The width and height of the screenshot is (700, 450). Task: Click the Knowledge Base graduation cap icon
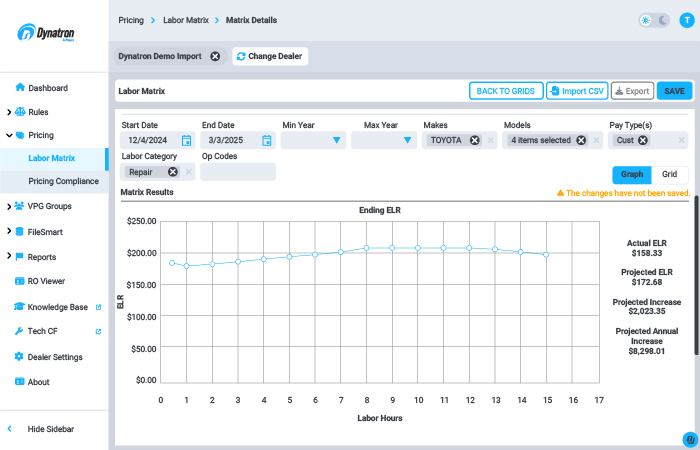[19, 306]
